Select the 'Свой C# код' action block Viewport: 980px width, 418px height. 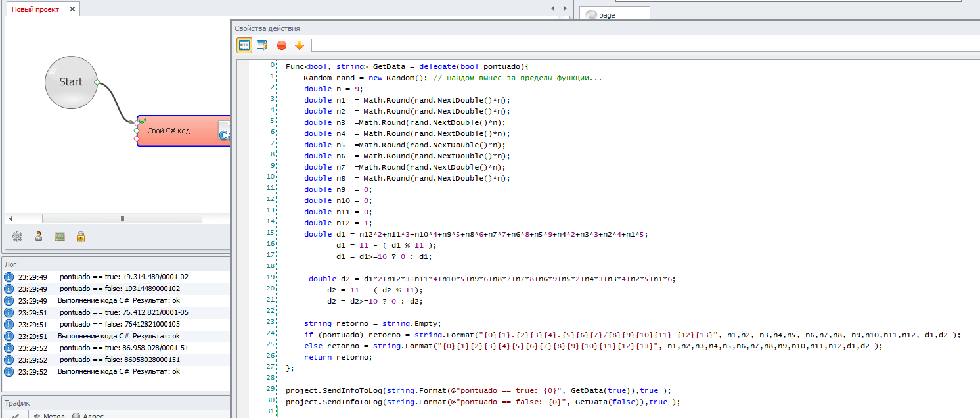(x=183, y=131)
